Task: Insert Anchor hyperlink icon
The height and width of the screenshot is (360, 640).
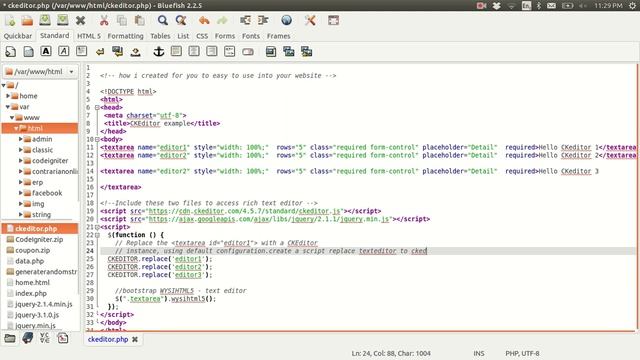Action: point(158,51)
